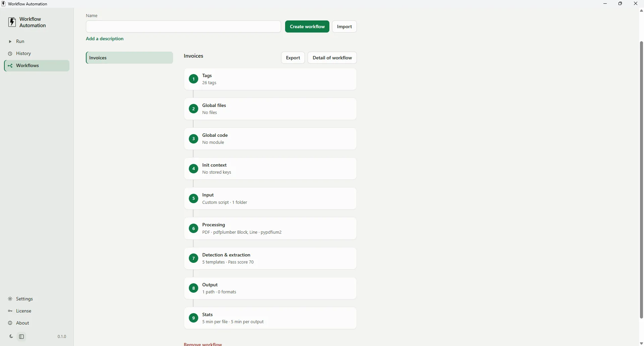Click '5 templates · Pass score 70' text
This screenshot has height=346, width=644.
(x=228, y=262)
